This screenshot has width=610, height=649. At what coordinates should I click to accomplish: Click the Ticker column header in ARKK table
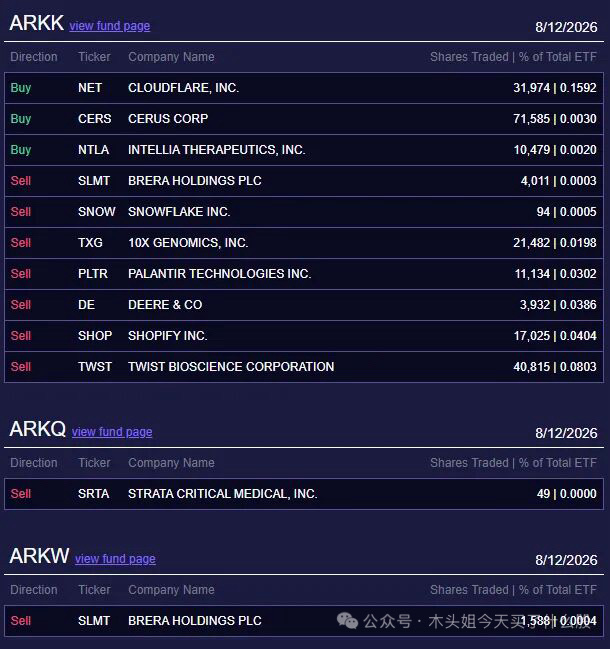coord(94,57)
